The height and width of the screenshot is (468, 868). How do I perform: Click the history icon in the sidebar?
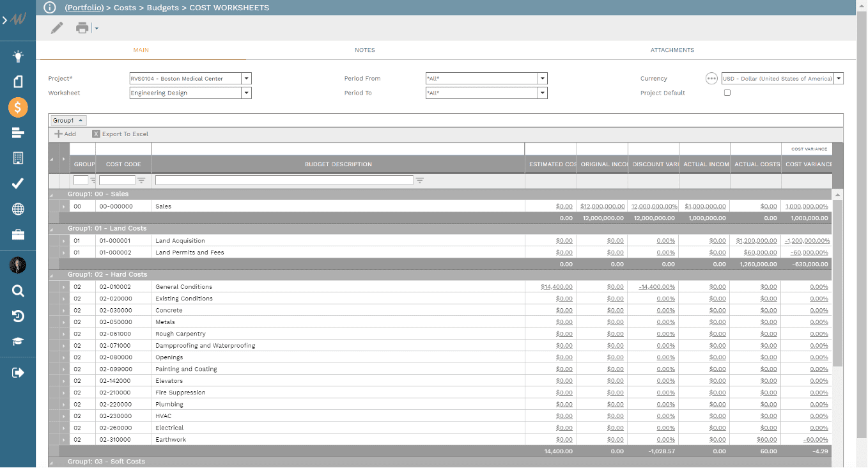coord(17,316)
